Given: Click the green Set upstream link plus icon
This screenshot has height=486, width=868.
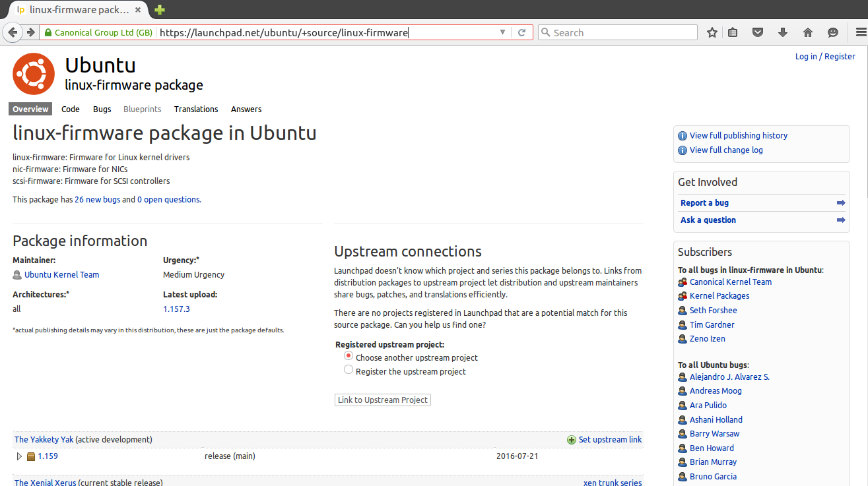Looking at the screenshot, I should point(571,440).
